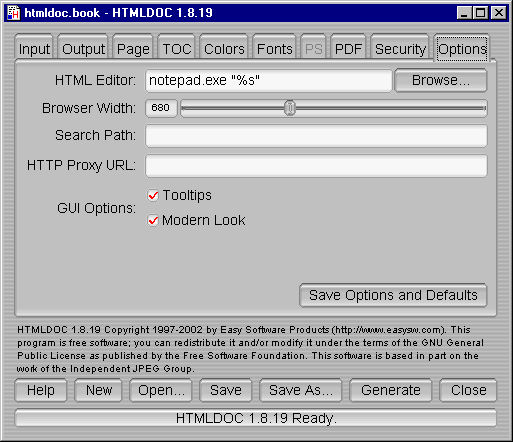Click the Browser Width slider handle
Screen dimensions: 513x442
click(x=290, y=108)
